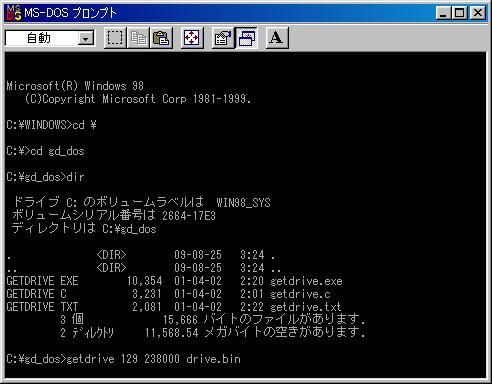The width and height of the screenshot is (492, 384).
Task: Click the 3,231 file size value
Action: point(147,294)
